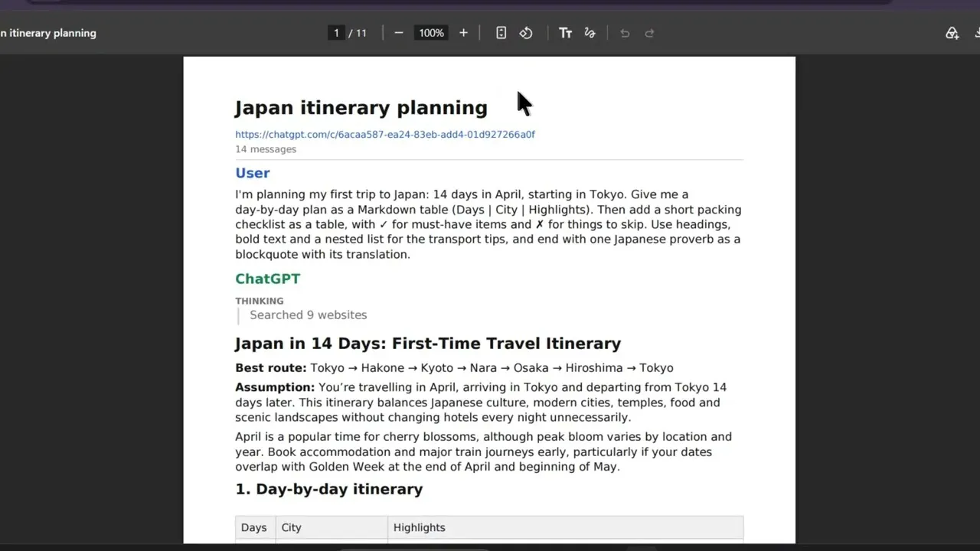Click 'Japan in 14 Days: First-Time Travel Itinerary' heading

point(428,344)
